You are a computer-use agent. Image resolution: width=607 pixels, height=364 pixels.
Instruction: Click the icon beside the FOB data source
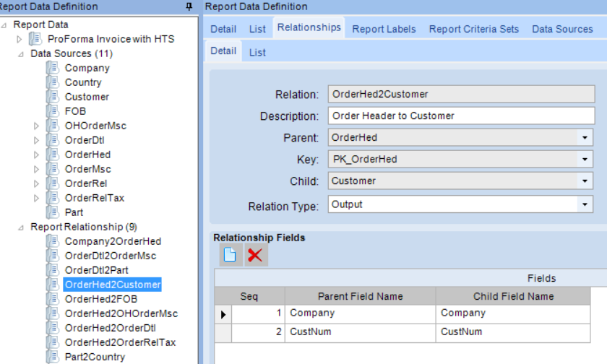click(53, 111)
